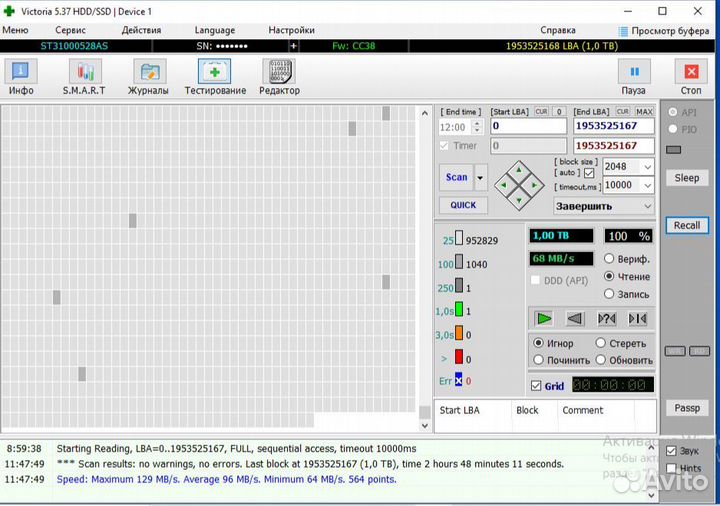Toggle the Звук sound checkbox
The height and width of the screenshot is (506, 720).
point(671,451)
